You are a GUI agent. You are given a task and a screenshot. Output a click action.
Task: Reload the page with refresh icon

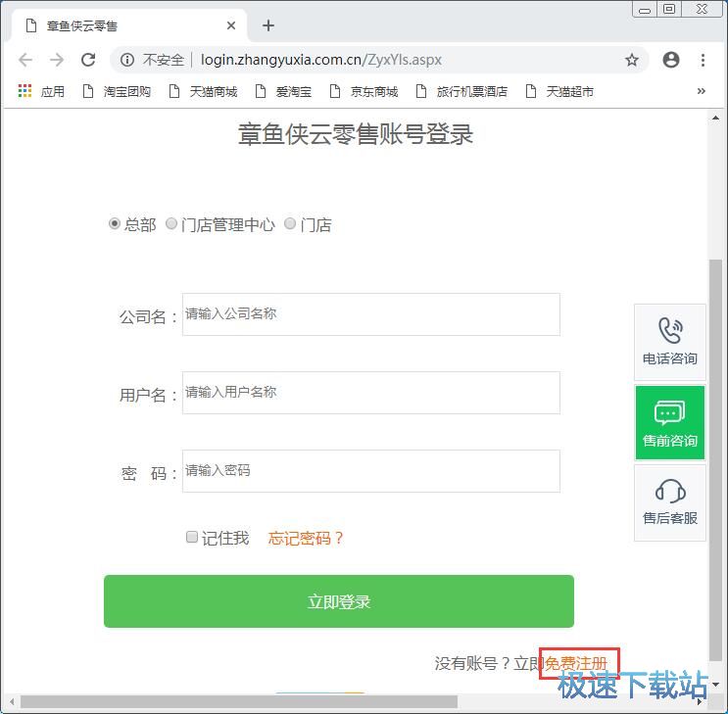[88, 60]
